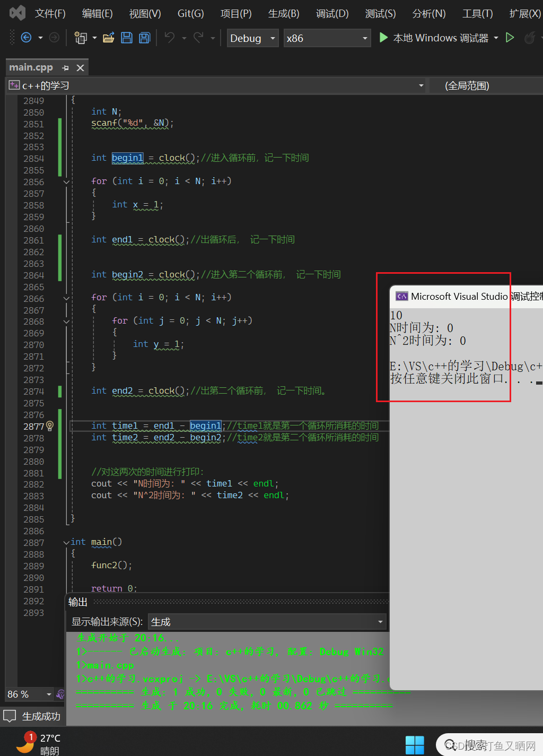Click the 生成成功 status bar text
Screen dimensions: 543x756
click(41, 716)
